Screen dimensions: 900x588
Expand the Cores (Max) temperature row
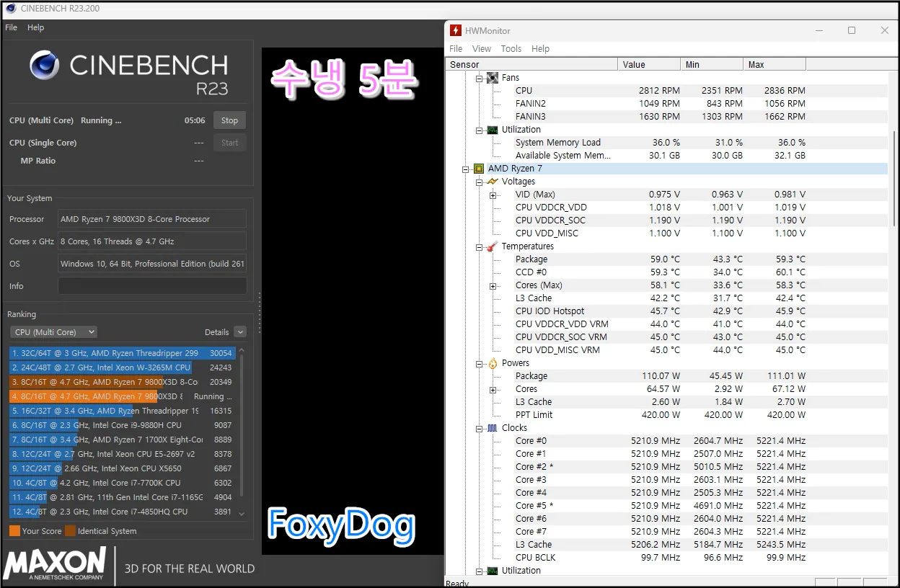pos(493,285)
